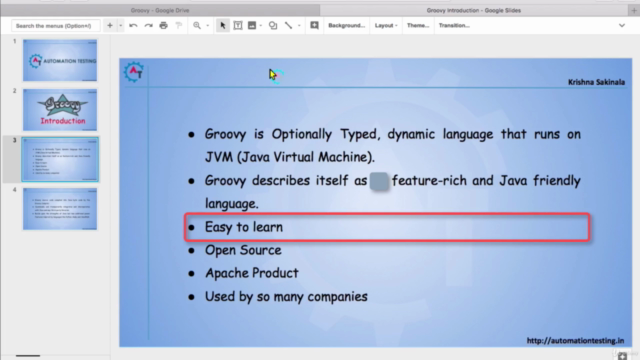Click the 'Groovy describes itself as' text
Screen dimensions: 640x360
[x=286, y=181]
